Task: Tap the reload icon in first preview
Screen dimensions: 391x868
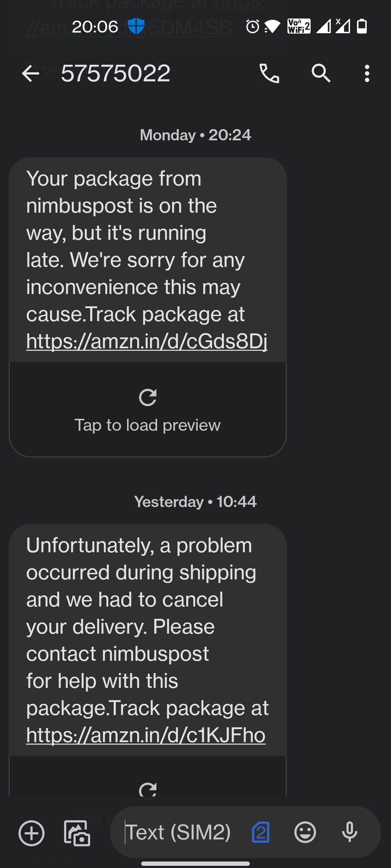Action: [148, 398]
